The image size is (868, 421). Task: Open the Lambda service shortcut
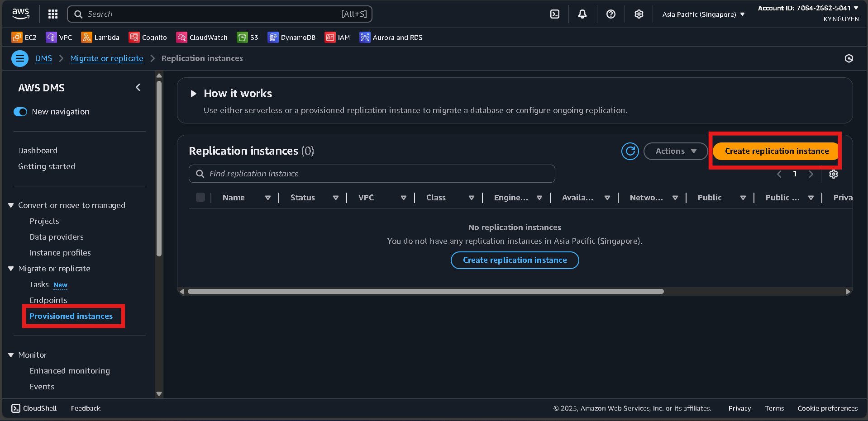(100, 37)
